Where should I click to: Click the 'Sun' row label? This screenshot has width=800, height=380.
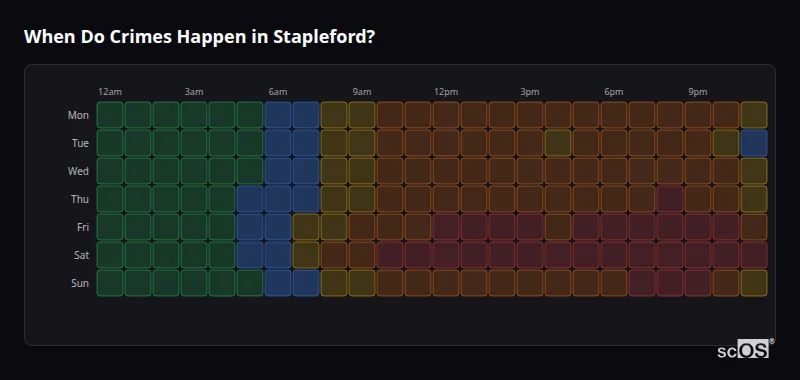80,284
